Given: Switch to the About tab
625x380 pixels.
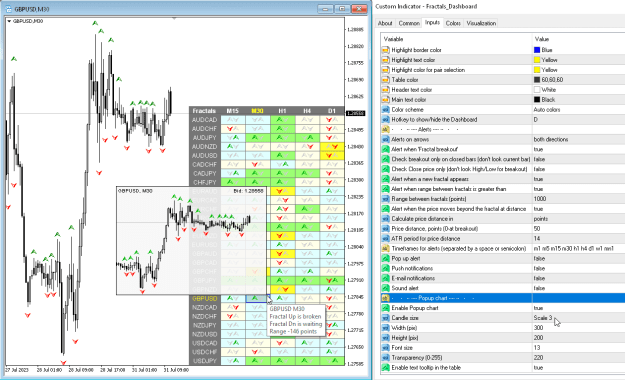Looking at the screenshot, I should tap(385, 23).
